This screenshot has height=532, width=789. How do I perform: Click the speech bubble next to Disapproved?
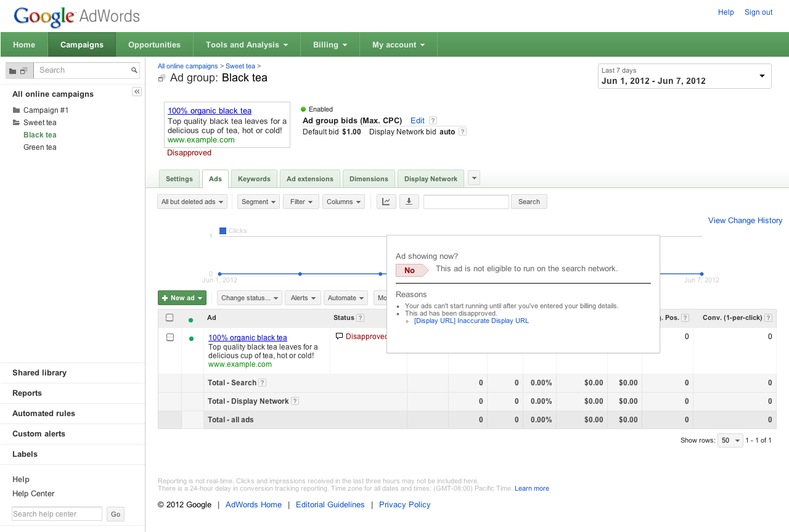point(339,337)
